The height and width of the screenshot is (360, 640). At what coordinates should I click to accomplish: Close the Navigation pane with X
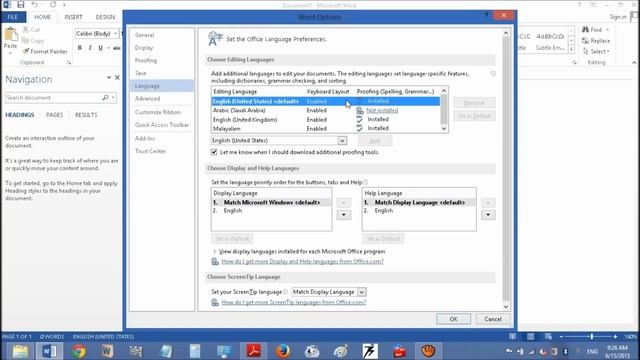[117, 78]
